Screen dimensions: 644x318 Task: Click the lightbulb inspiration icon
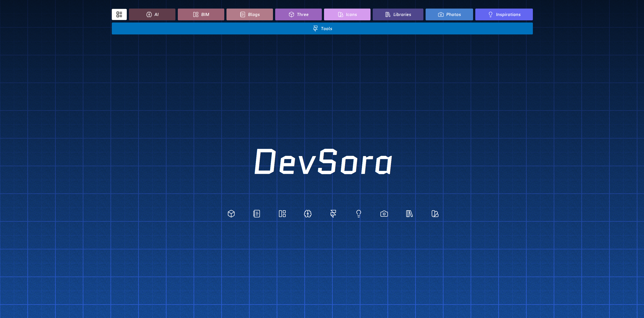tap(358, 213)
